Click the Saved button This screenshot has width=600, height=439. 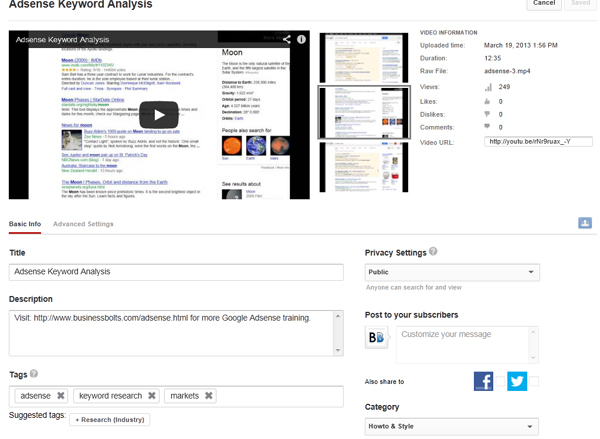tap(580, 3)
